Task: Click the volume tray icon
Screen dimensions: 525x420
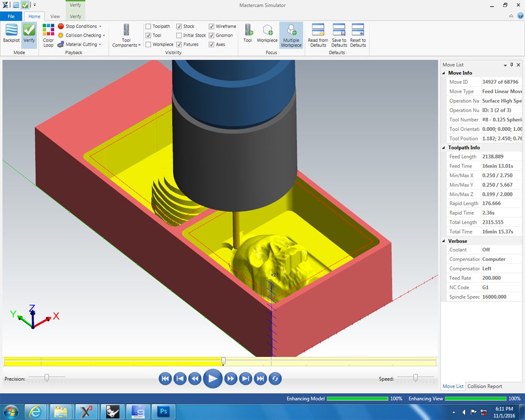Action: coord(464,412)
